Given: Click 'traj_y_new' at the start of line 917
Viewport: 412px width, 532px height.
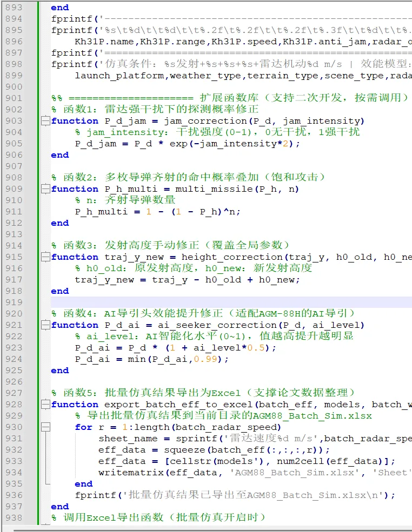Looking at the screenshot, I should (104, 280).
